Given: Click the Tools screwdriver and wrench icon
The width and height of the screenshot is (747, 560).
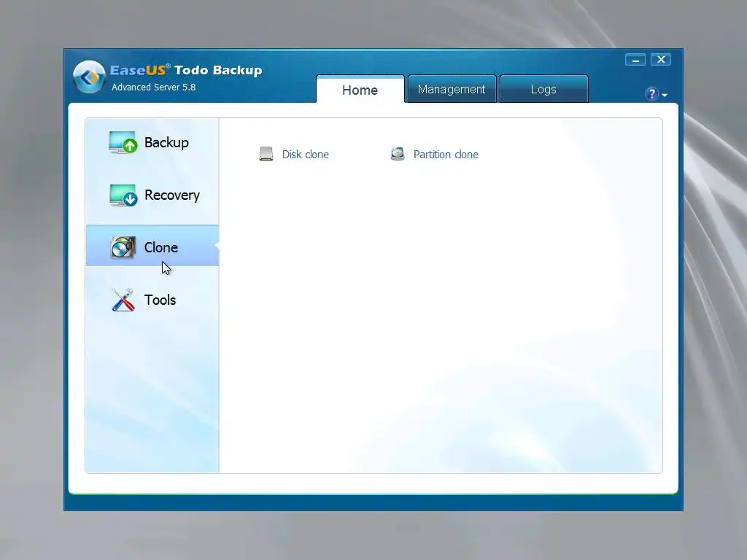Looking at the screenshot, I should pos(123,300).
